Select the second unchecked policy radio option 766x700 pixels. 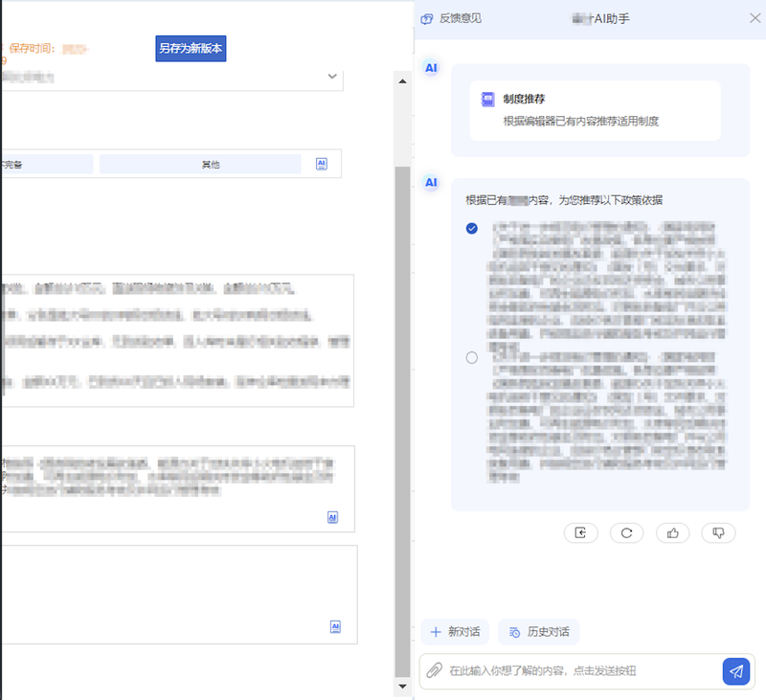471,357
